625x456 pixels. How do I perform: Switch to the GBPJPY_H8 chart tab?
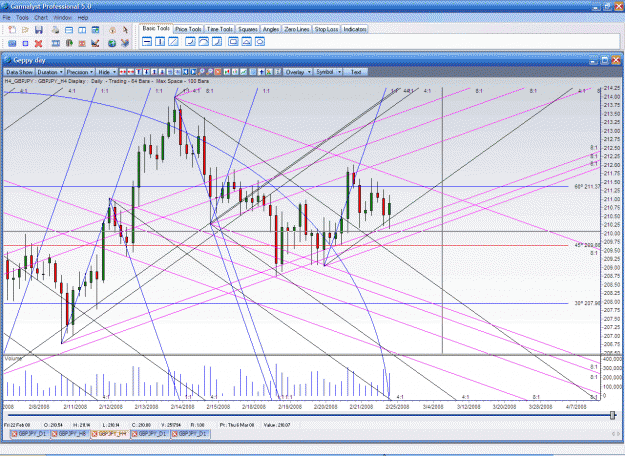(72, 434)
